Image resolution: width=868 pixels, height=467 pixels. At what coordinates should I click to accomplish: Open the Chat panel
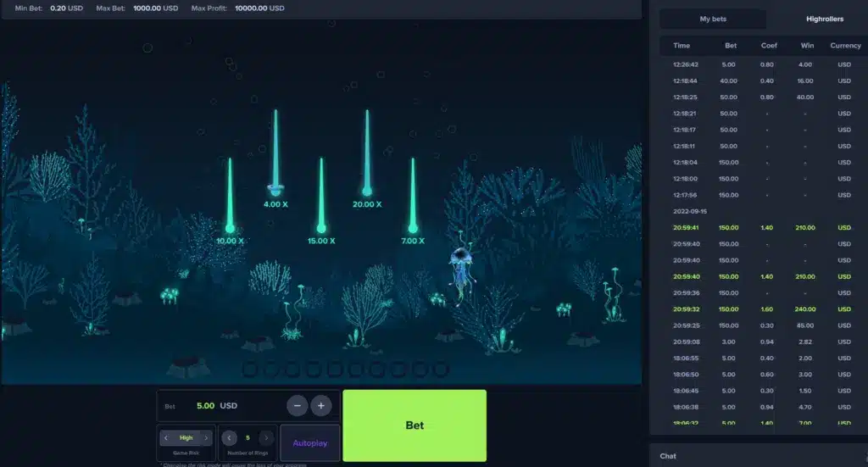point(668,456)
